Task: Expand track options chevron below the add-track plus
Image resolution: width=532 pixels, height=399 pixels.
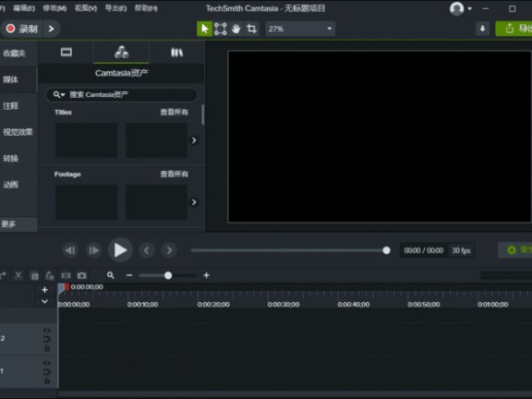Action: [x=44, y=301]
